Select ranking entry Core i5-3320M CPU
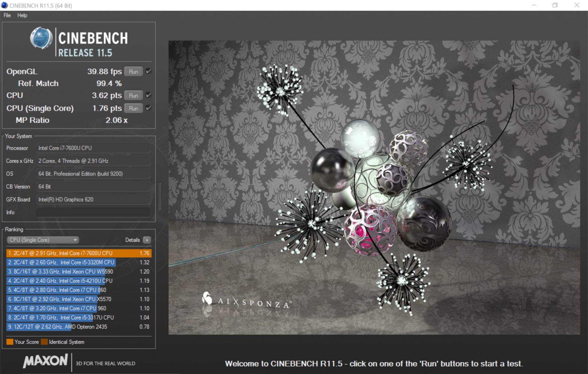 click(x=79, y=262)
